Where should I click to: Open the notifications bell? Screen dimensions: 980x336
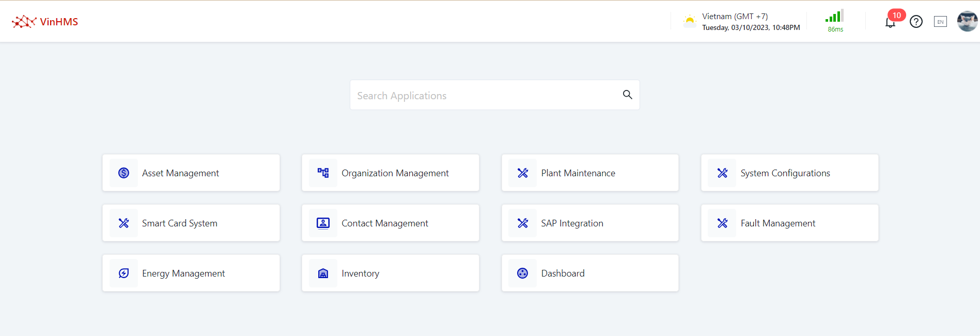(x=890, y=22)
